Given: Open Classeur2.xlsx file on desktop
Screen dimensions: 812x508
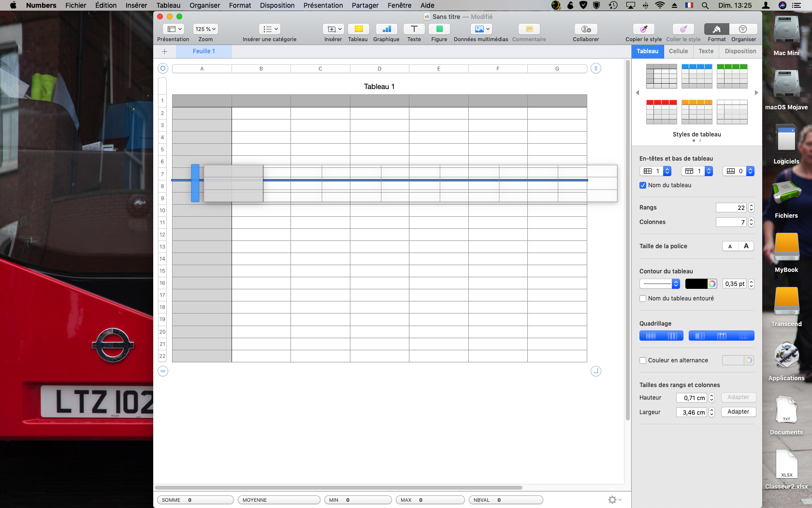Looking at the screenshot, I should tap(786, 464).
